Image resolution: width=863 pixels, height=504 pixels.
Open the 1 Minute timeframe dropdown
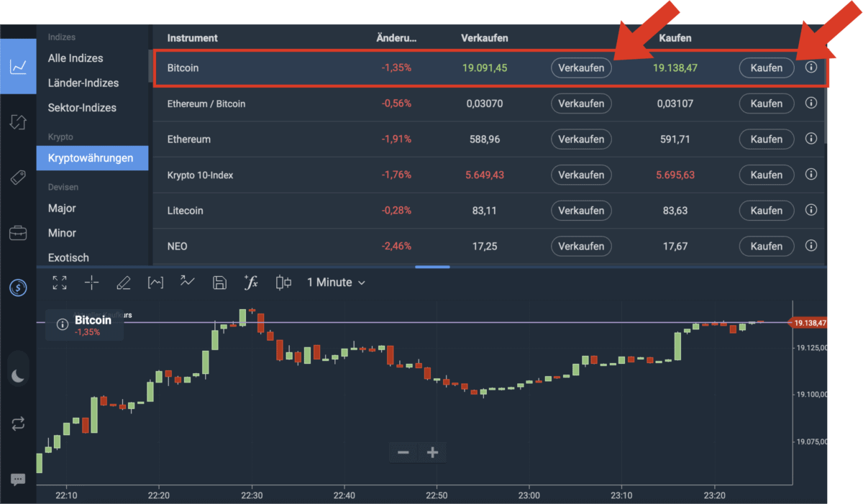coord(336,283)
